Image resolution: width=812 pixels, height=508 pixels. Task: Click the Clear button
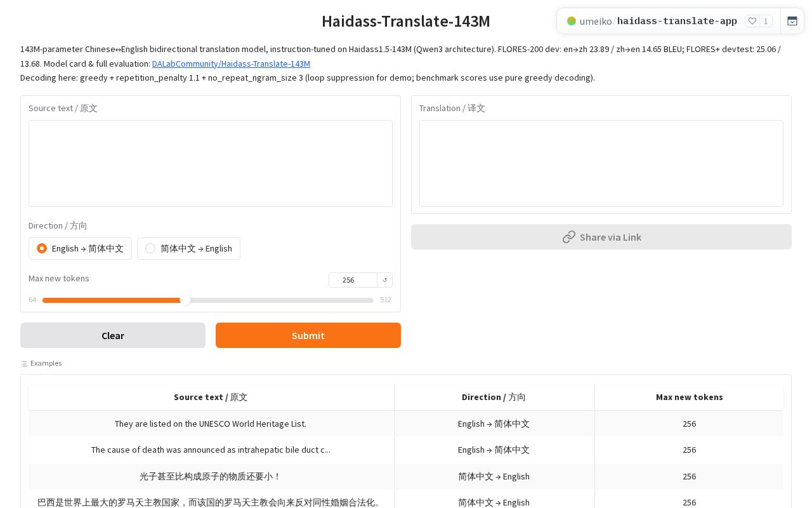[x=113, y=335]
